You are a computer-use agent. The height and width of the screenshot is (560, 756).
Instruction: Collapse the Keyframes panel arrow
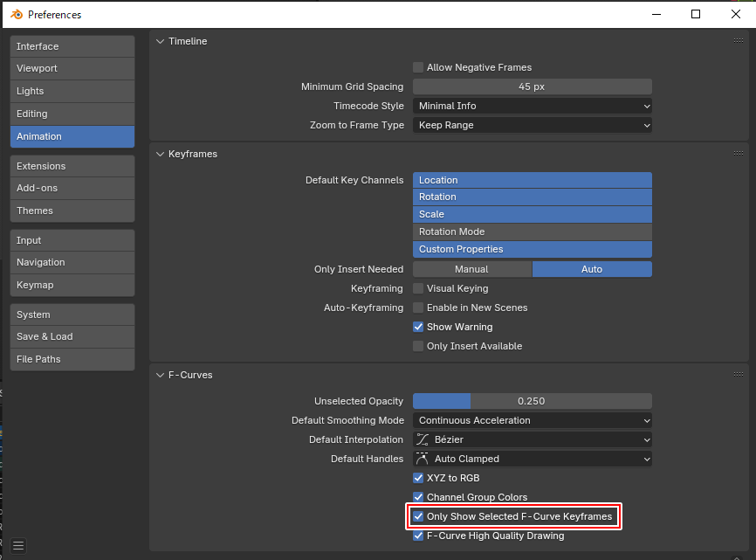point(160,154)
